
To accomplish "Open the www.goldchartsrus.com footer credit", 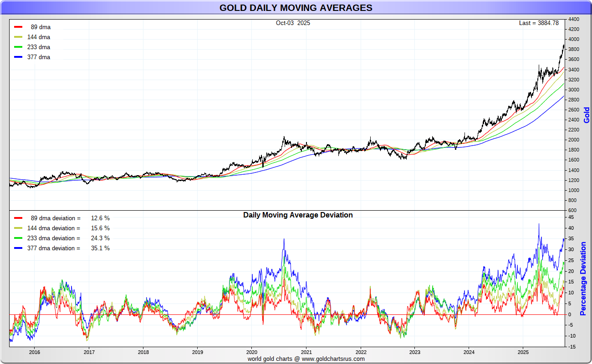I will [x=333, y=359].
